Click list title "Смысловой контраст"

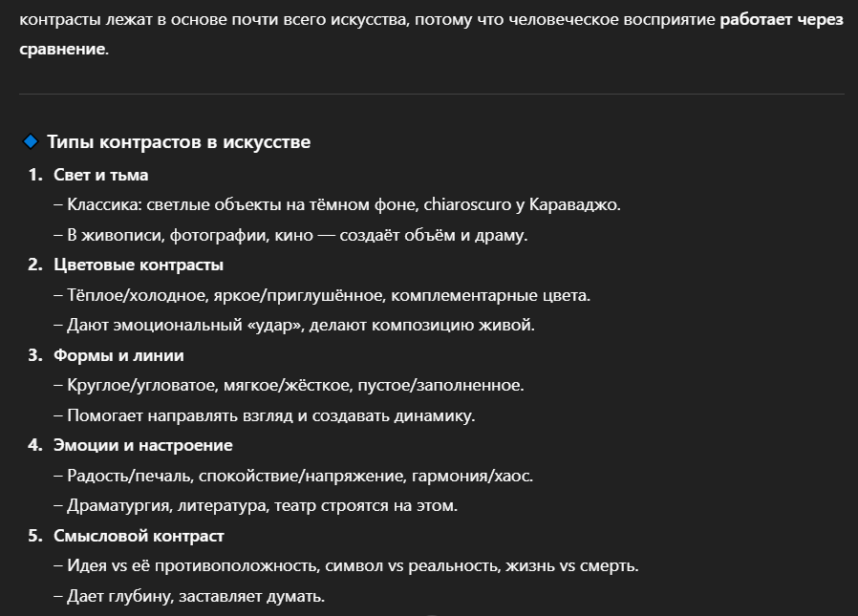click(139, 536)
